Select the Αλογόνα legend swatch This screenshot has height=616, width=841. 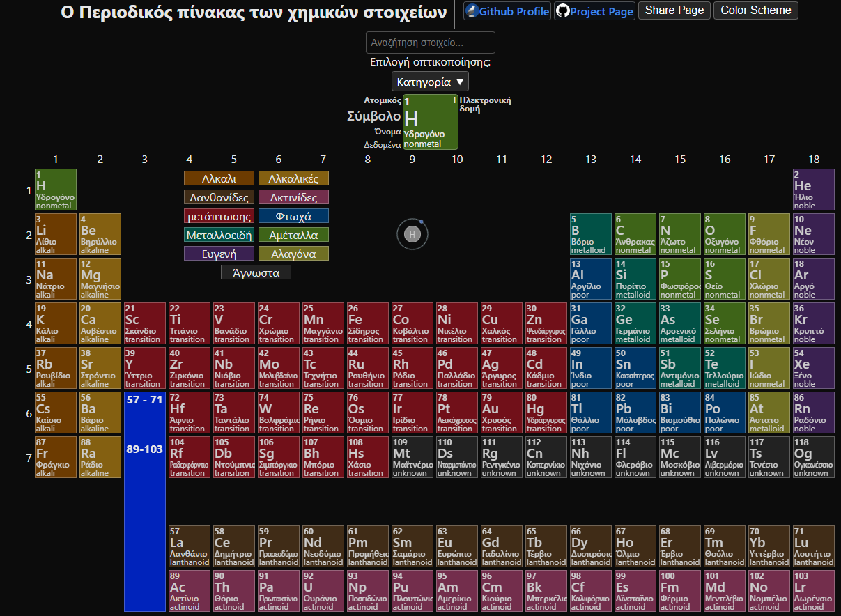(x=293, y=254)
